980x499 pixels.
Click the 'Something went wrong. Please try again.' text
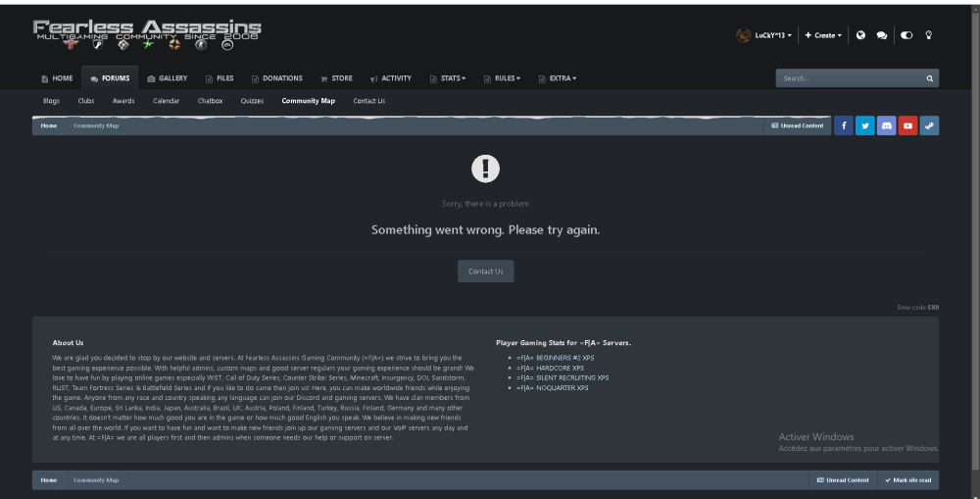pos(486,229)
